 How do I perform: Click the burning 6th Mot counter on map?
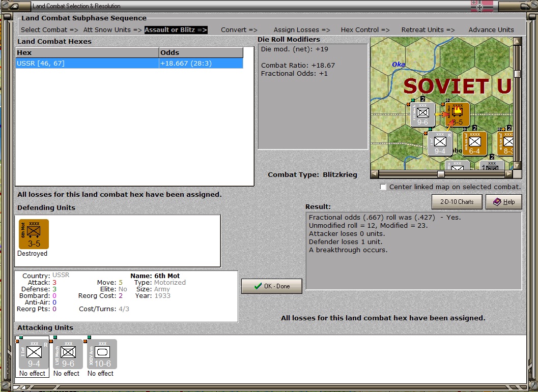click(x=457, y=114)
